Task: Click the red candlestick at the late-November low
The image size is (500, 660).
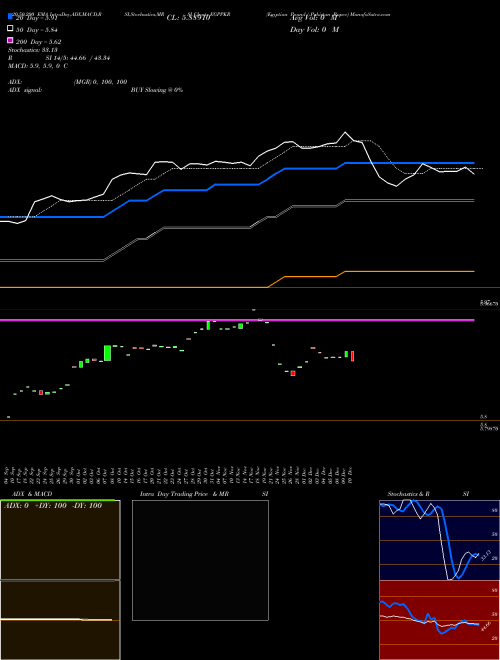Action: click(x=293, y=373)
